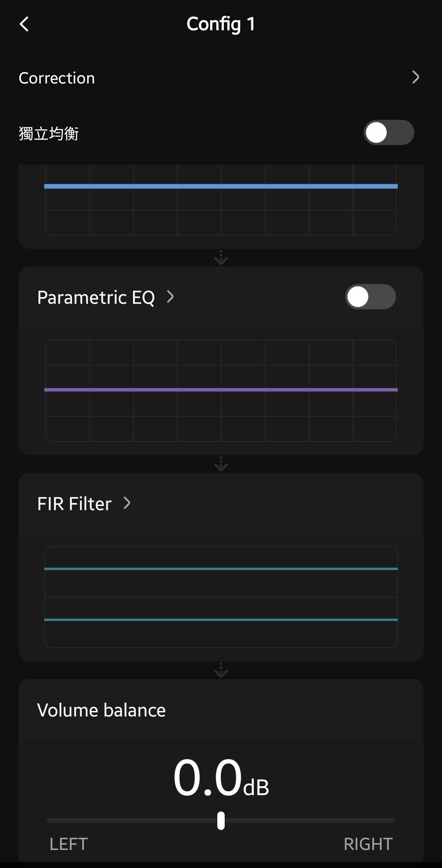This screenshot has height=868, width=442.
Task: Click the flow arrow above FIR Filter card
Action: point(221,464)
